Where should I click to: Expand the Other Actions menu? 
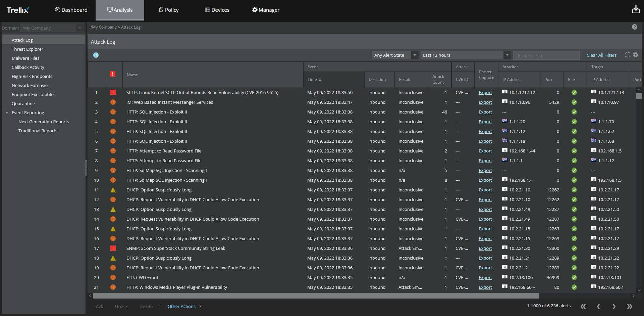[x=185, y=306]
